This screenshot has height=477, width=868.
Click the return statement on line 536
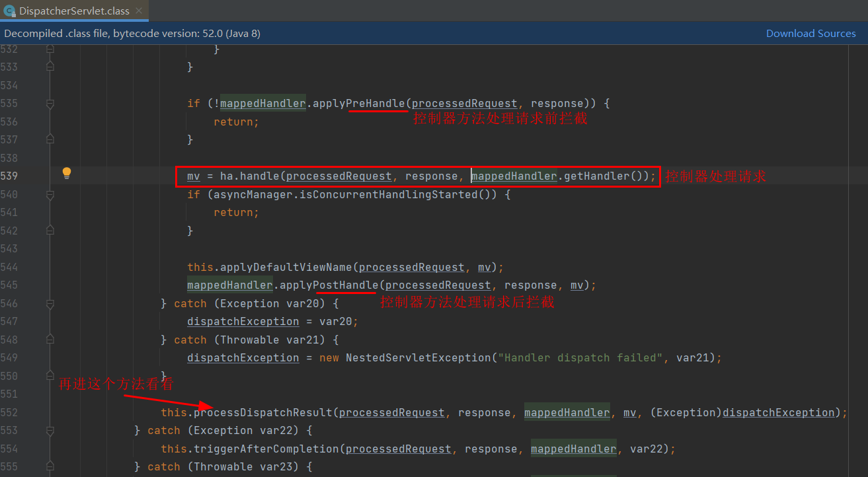[x=236, y=122]
